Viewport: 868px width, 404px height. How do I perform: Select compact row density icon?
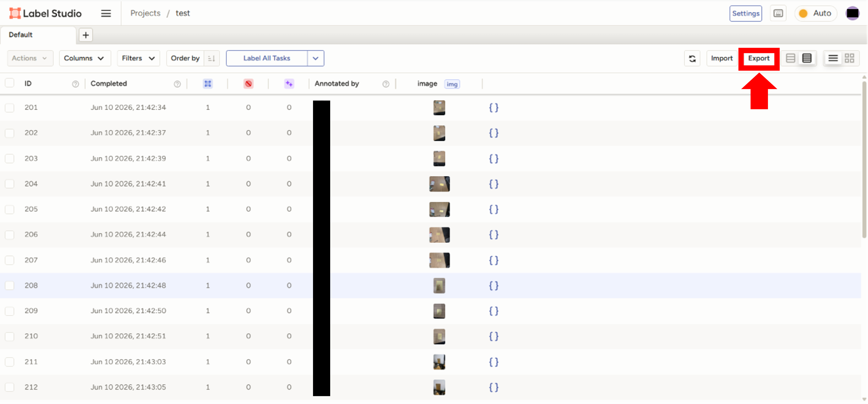807,58
